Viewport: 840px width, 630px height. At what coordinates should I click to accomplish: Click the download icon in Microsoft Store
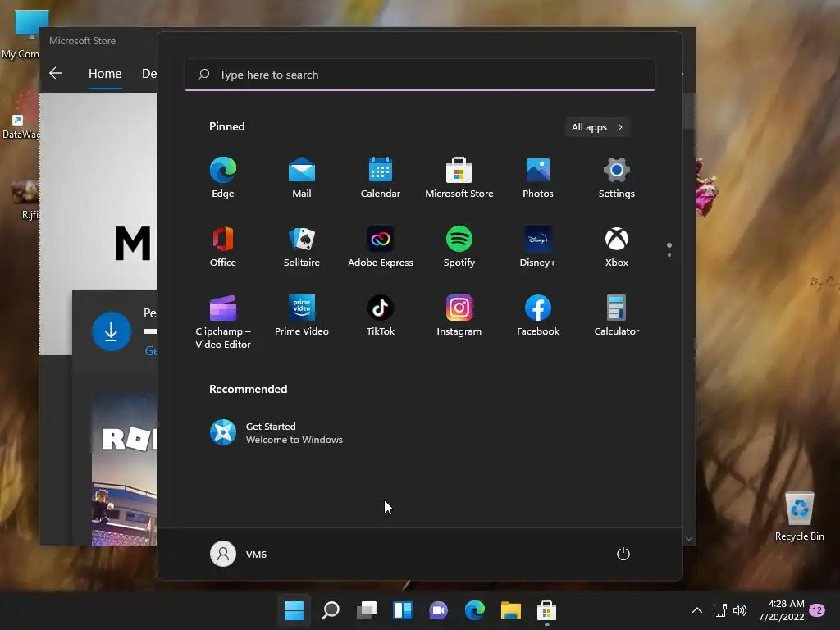(112, 331)
